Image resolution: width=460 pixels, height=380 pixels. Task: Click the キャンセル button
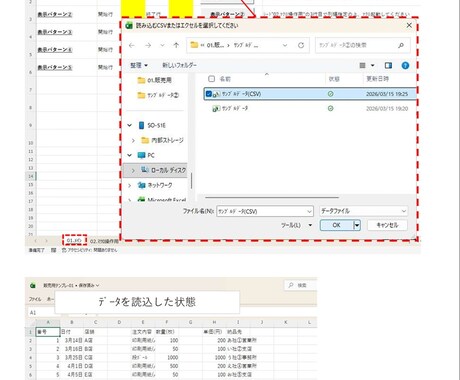pos(387,225)
